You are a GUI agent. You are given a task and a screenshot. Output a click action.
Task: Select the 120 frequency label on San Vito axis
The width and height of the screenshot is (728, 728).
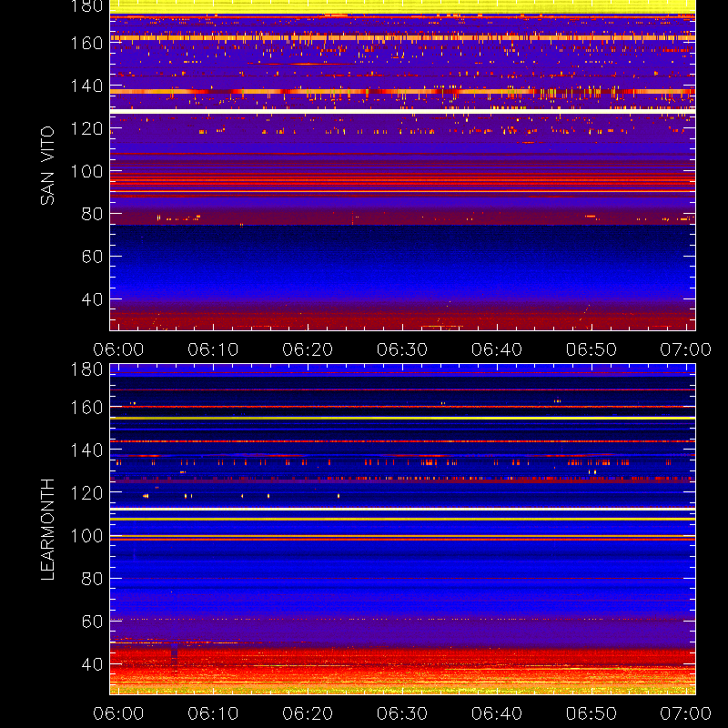[x=86, y=128]
